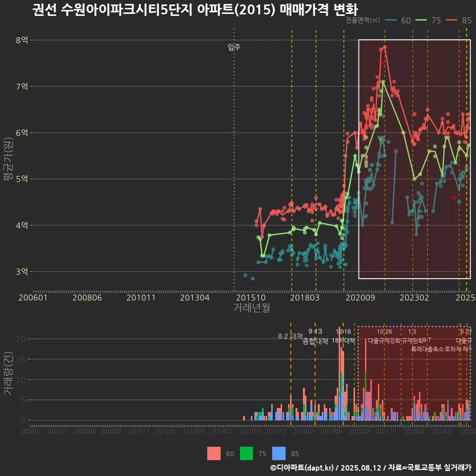Image resolution: width=476 pixels, height=476 pixels.
Task: Click the 201011 label on price chart
Action: click(141, 297)
